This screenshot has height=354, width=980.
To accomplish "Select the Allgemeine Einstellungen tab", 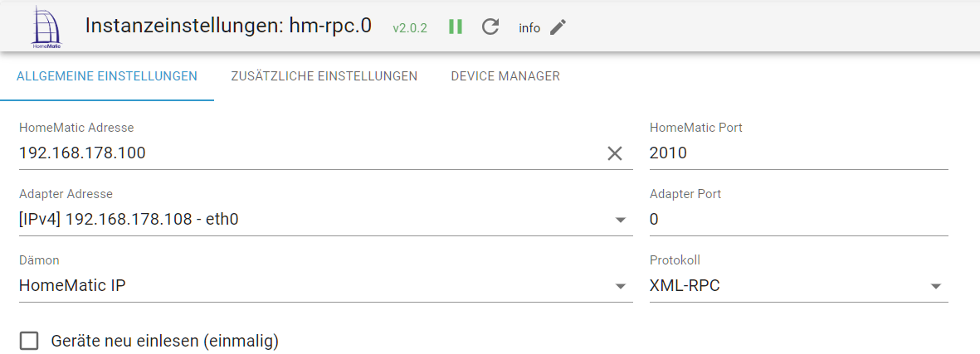I will tap(106, 76).
